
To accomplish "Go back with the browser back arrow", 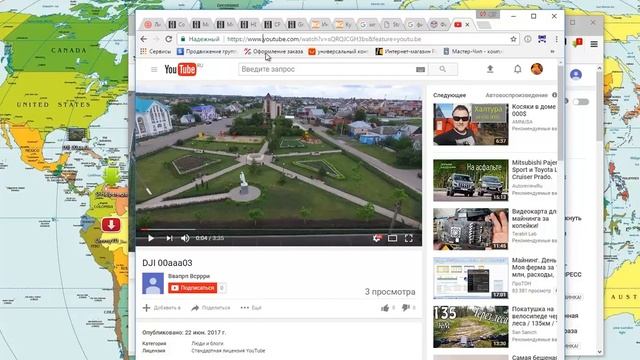I will coord(144,39).
